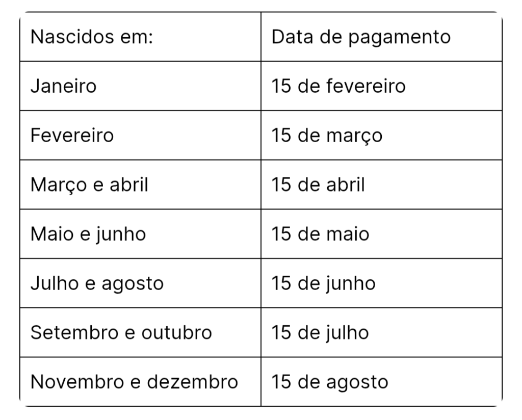Screen dimensions: 522x420
Task: Click the "Nascidos em:" header cell
Action: 92,38
